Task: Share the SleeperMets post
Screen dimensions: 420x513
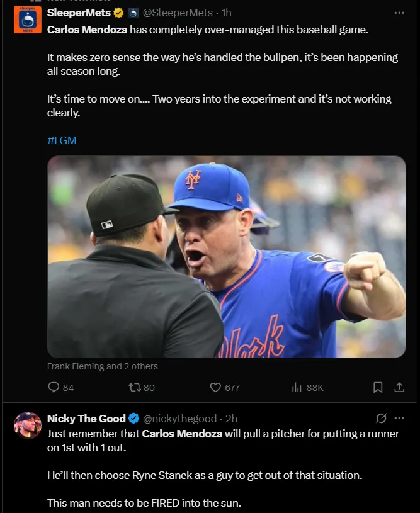Action: click(x=399, y=388)
